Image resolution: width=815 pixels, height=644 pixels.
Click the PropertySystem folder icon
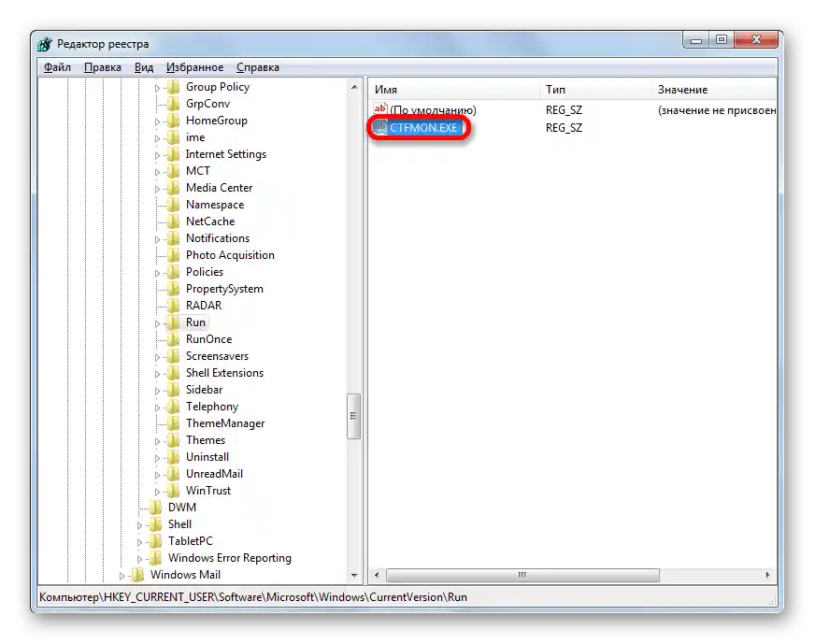(x=174, y=289)
